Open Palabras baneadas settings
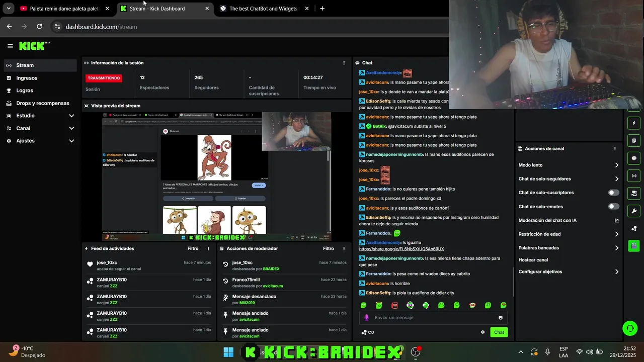 pyautogui.click(x=569, y=248)
